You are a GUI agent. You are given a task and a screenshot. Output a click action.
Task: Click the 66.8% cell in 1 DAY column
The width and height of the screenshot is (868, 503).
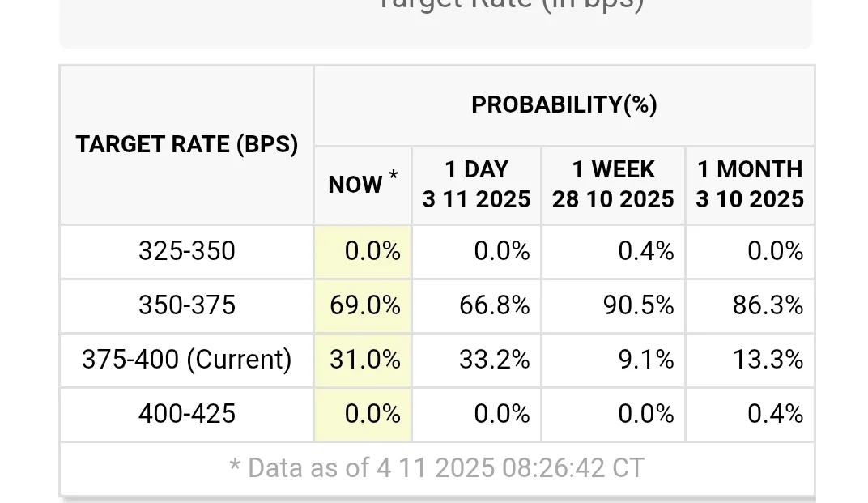pos(494,305)
